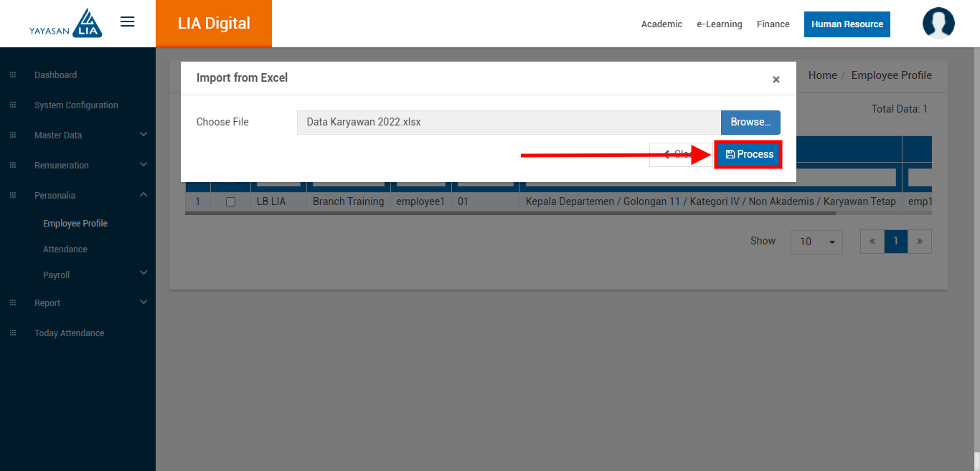The height and width of the screenshot is (471, 980).
Task: Click the Dashboard grid icon in sidebar
Action: point(12,75)
